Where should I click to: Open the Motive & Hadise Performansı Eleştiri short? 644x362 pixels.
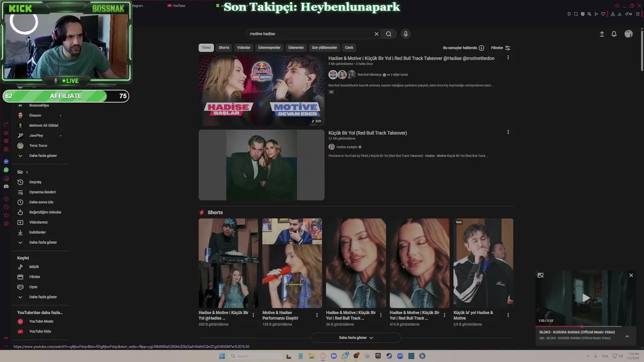click(x=292, y=263)
